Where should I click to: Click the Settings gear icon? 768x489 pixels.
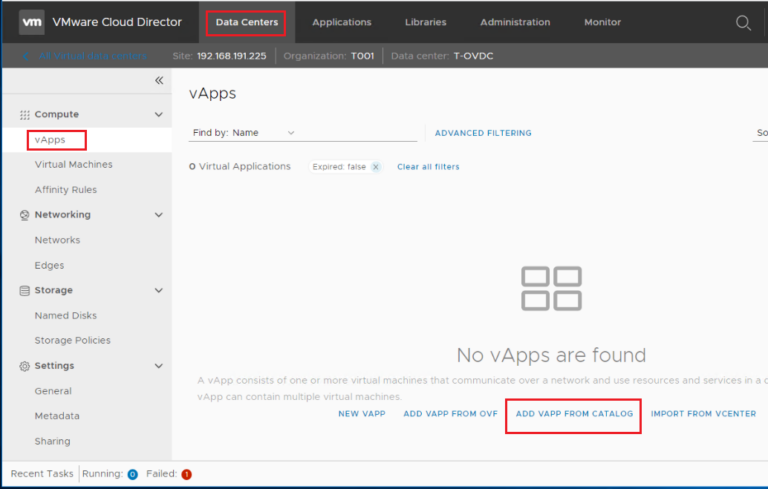pyautogui.click(x=24, y=366)
